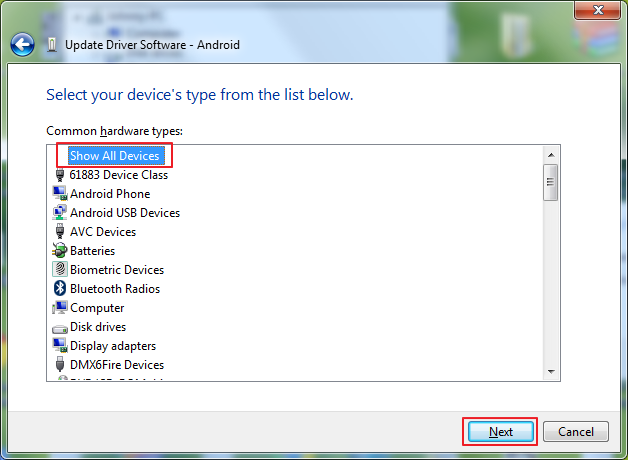Click the Android USB Devices icon
The width and height of the screenshot is (628, 460).
click(60, 213)
